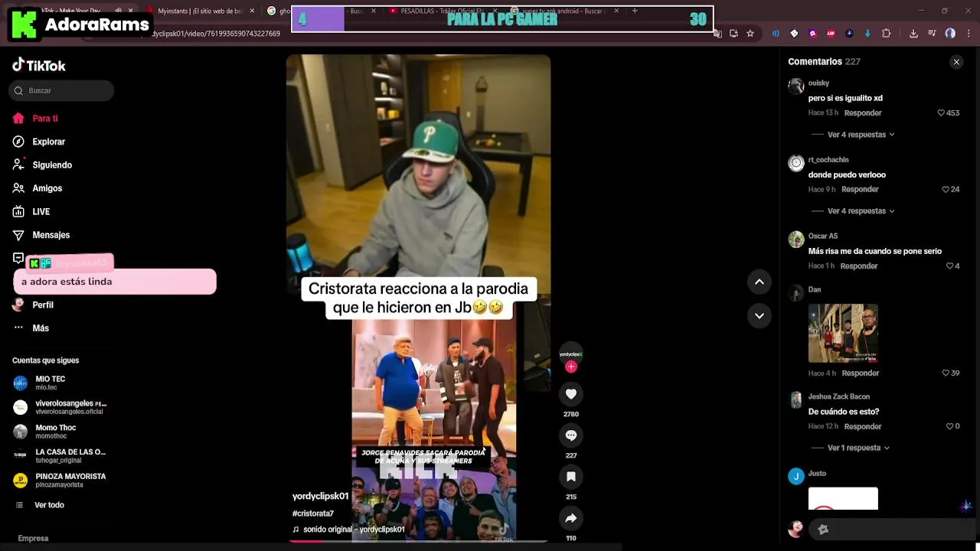Reply to rt_cochachin's comment
The image size is (980, 551).
click(x=860, y=190)
